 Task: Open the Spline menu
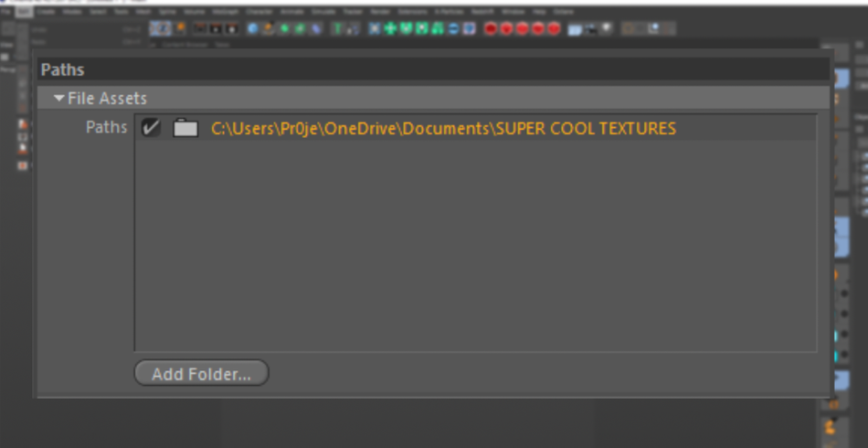[x=167, y=11]
